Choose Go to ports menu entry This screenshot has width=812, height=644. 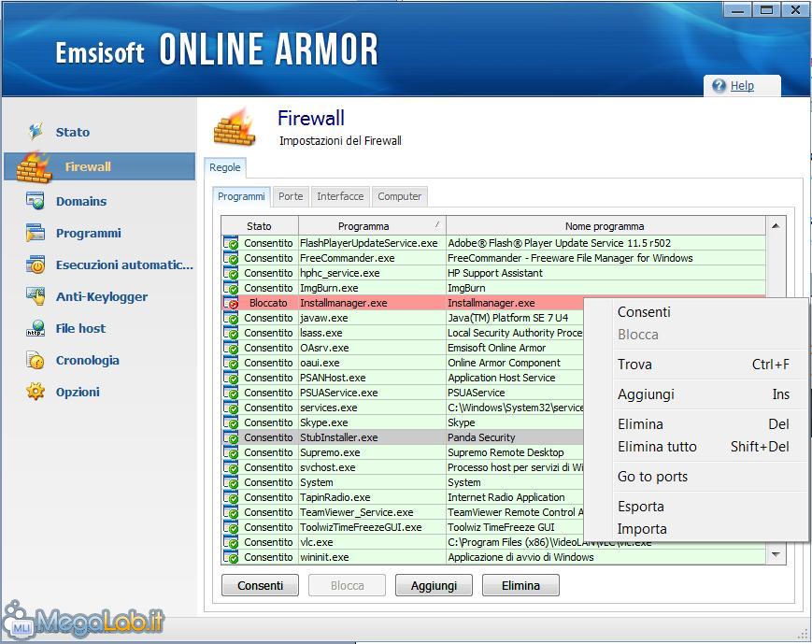[652, 477]
